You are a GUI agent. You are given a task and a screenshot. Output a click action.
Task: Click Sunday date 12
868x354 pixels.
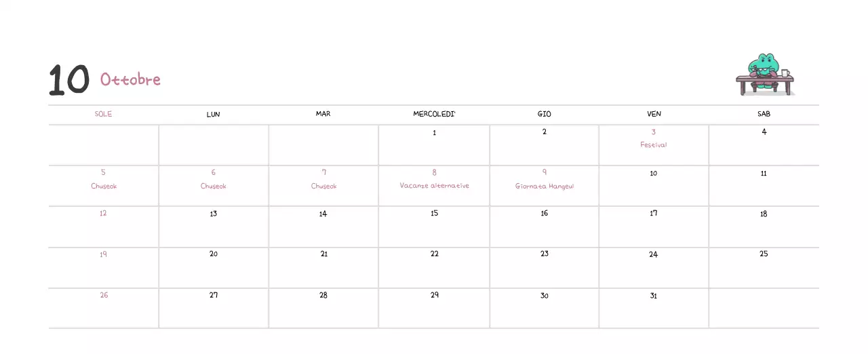tap(104, 214)
